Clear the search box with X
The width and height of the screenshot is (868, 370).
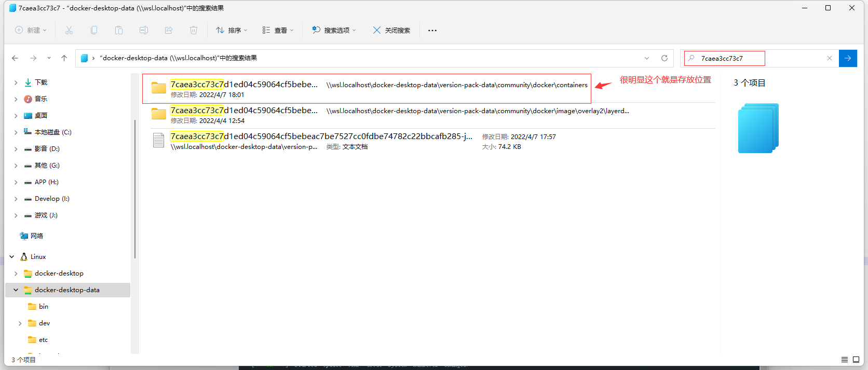pos(830,58)
